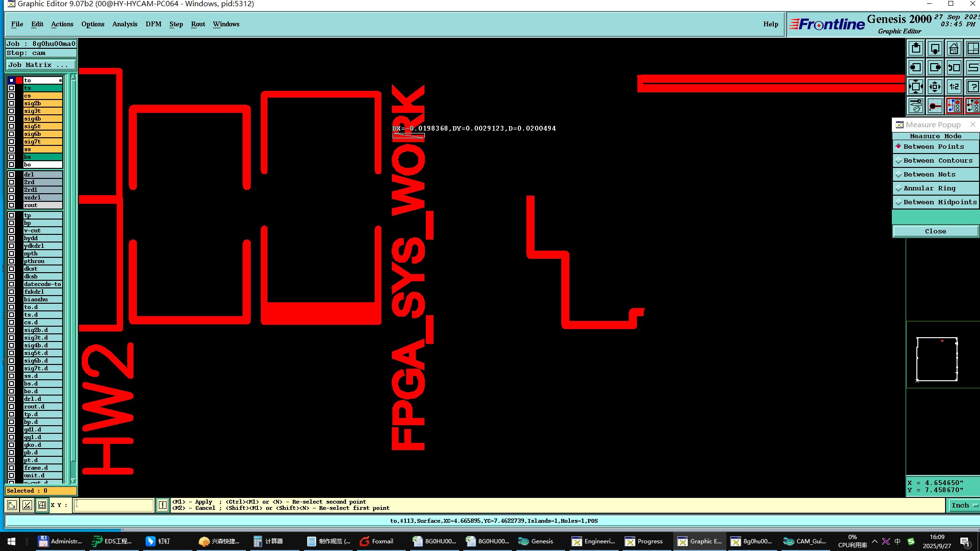
Task: Open the Analysis menu
Action: 124,24
